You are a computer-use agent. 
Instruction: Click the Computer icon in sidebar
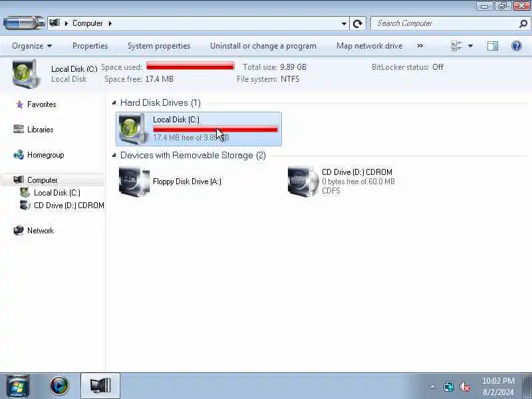(19, 180)
